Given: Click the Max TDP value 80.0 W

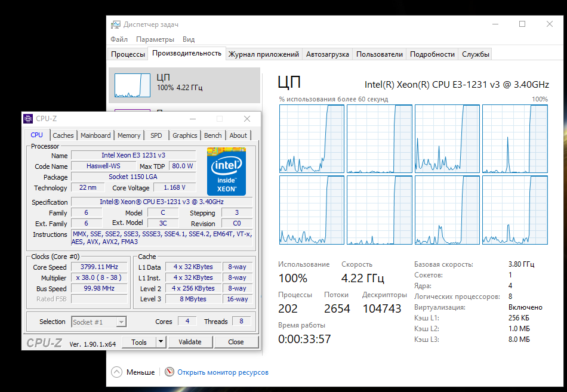Looking at the screenshot, I should (182, 166).
